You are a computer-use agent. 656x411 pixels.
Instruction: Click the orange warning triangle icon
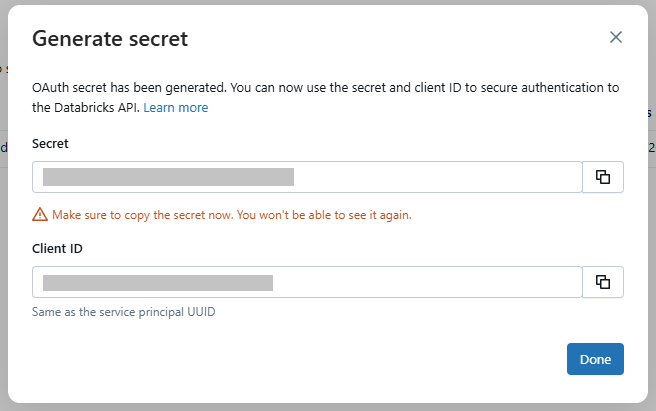point(40,214)
